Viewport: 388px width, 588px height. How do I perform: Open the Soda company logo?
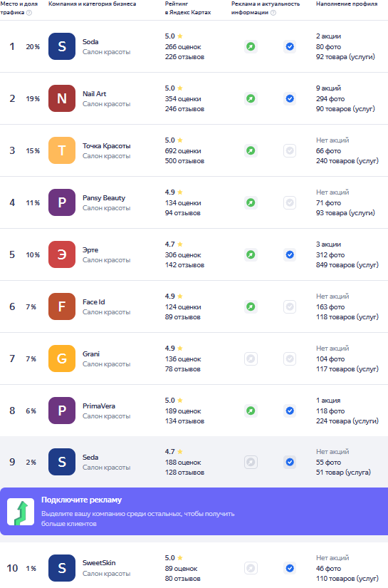tap(62, 46)
